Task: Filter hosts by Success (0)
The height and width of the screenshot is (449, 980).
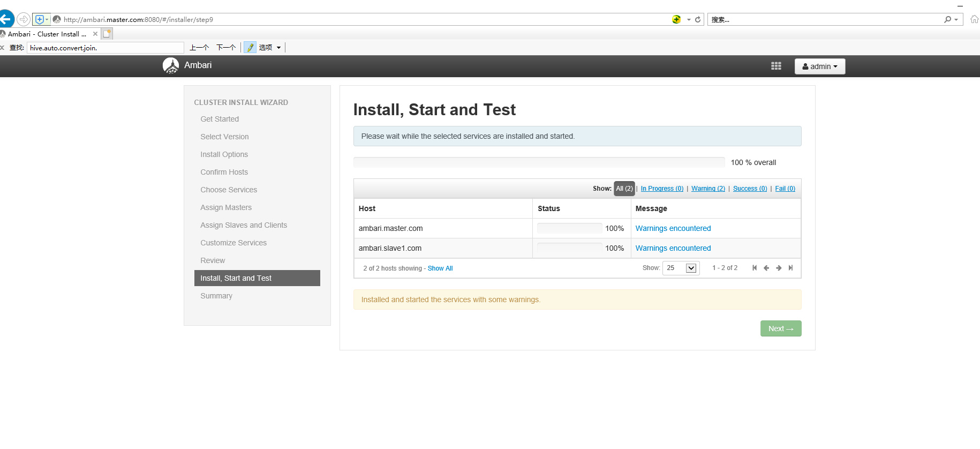Action: [x=750, y=189]
